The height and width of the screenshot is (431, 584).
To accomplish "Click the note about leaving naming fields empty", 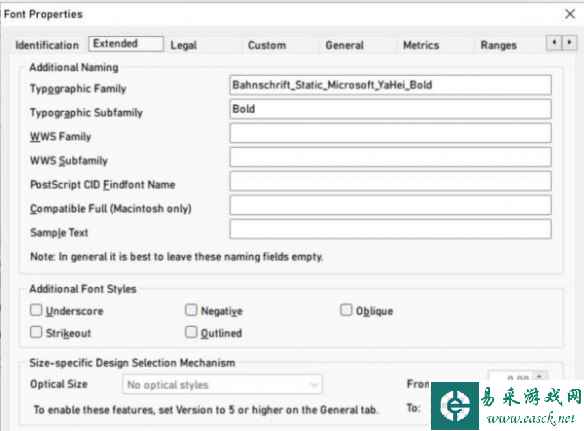I will 177,257.
